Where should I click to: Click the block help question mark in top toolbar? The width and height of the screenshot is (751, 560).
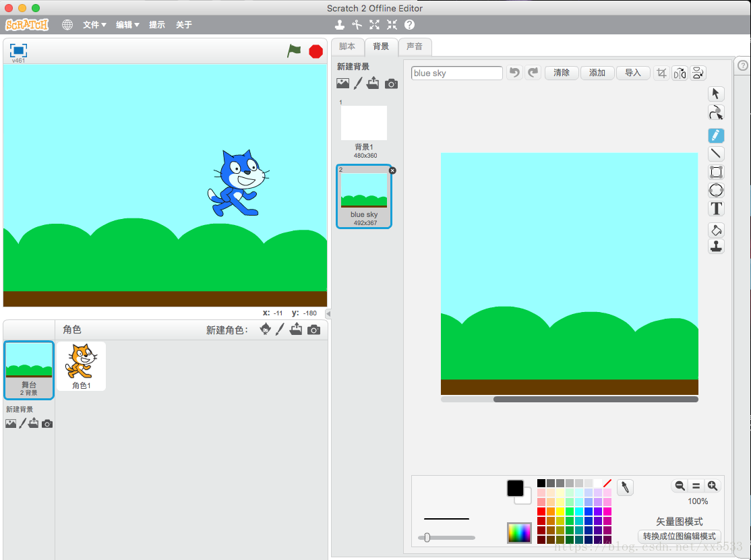click(409, 24)
